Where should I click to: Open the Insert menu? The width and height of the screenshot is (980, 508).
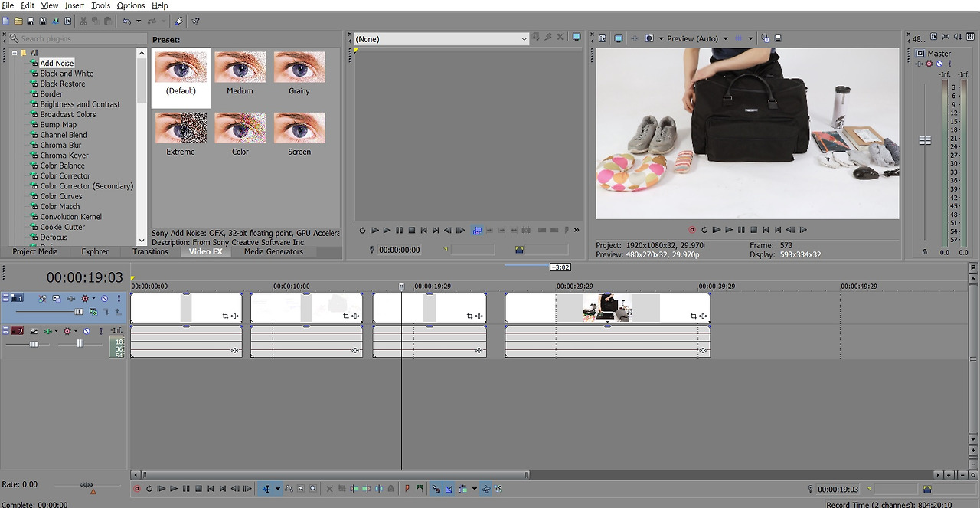74,5
